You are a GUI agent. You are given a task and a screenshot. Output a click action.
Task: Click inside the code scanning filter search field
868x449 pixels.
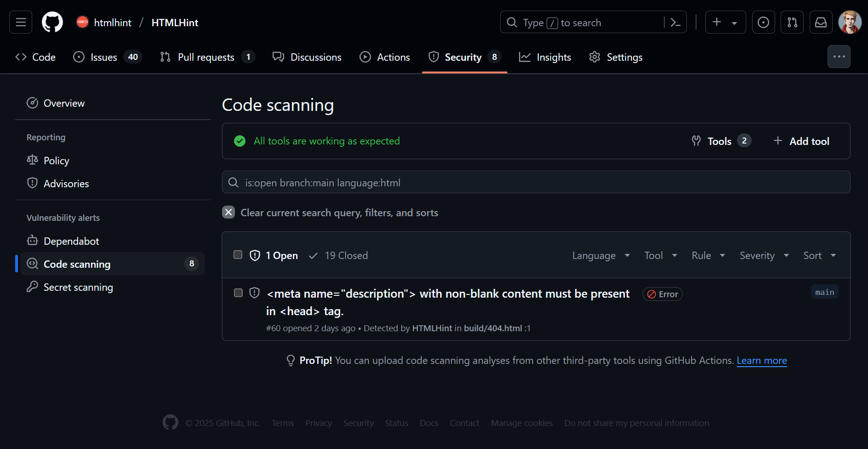[460, 182]
